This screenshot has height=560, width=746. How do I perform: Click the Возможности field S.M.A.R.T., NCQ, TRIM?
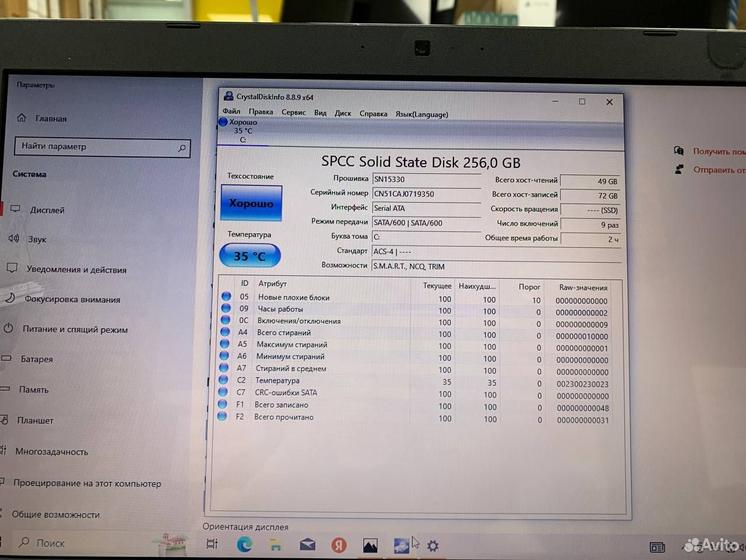496,266
